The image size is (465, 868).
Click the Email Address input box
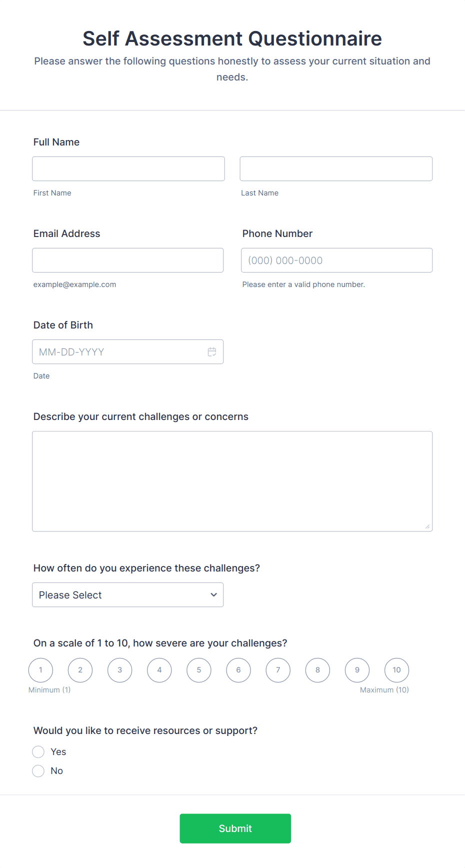point(127,260)
